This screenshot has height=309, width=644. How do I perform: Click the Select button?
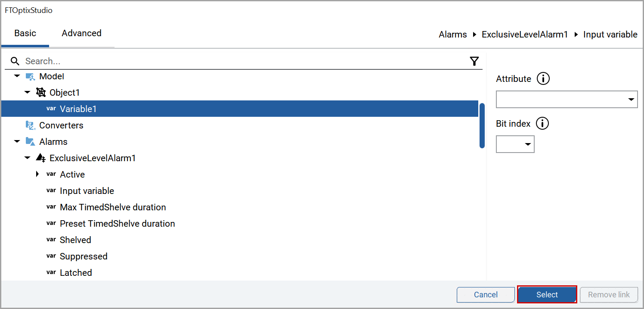tap(547, 295)
